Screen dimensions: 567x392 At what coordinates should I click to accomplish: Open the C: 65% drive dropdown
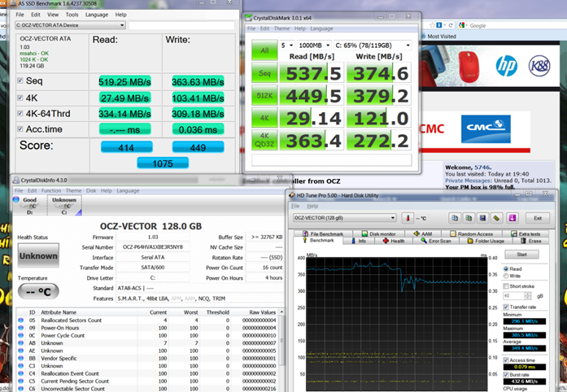tap(373, 46)
